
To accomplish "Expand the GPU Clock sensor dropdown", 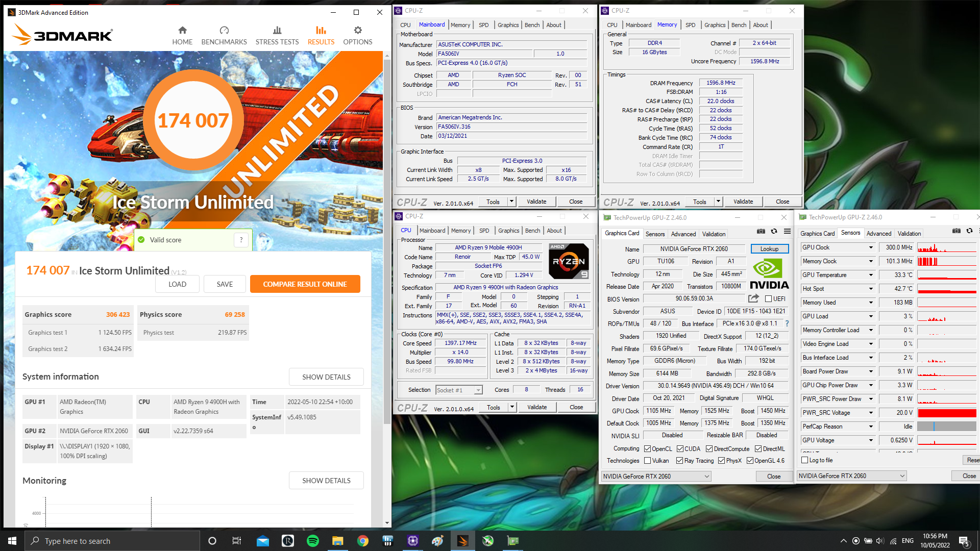I will pos(871,247).
